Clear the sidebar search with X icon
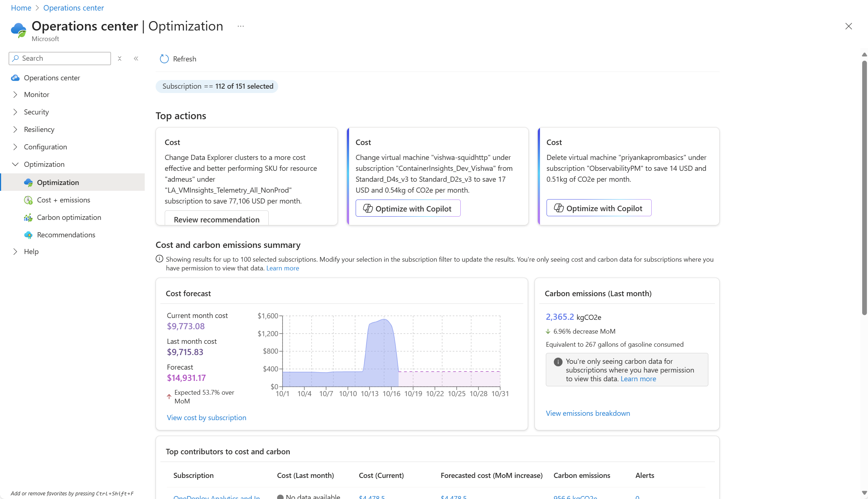Viewport: 868px width, 499px height. point(120,59)
